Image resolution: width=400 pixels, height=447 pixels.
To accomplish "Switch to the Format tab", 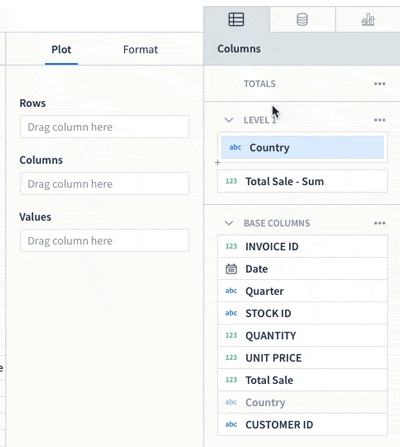I will click(140, 50).
